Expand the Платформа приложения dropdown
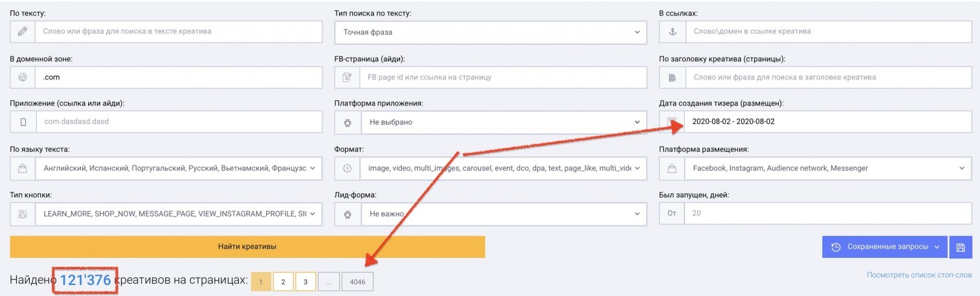The height and width of the screenshot is (296, 980). tap(491, 122)
